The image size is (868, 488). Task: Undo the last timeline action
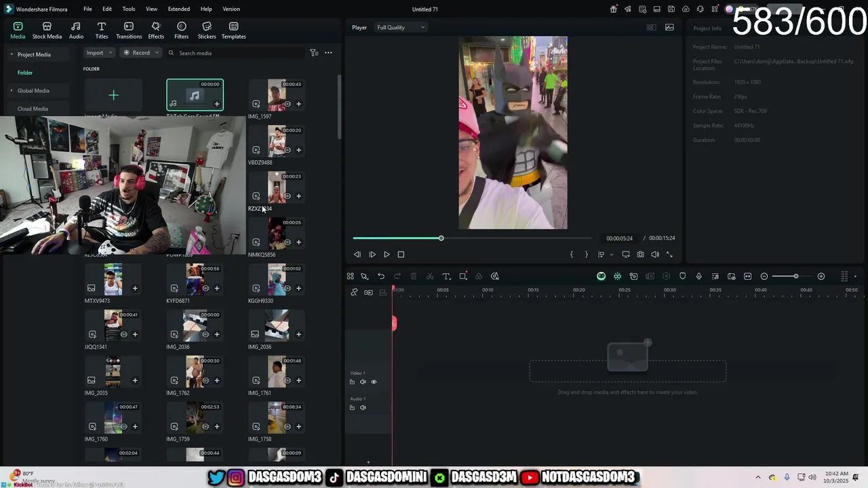(381, 276)
